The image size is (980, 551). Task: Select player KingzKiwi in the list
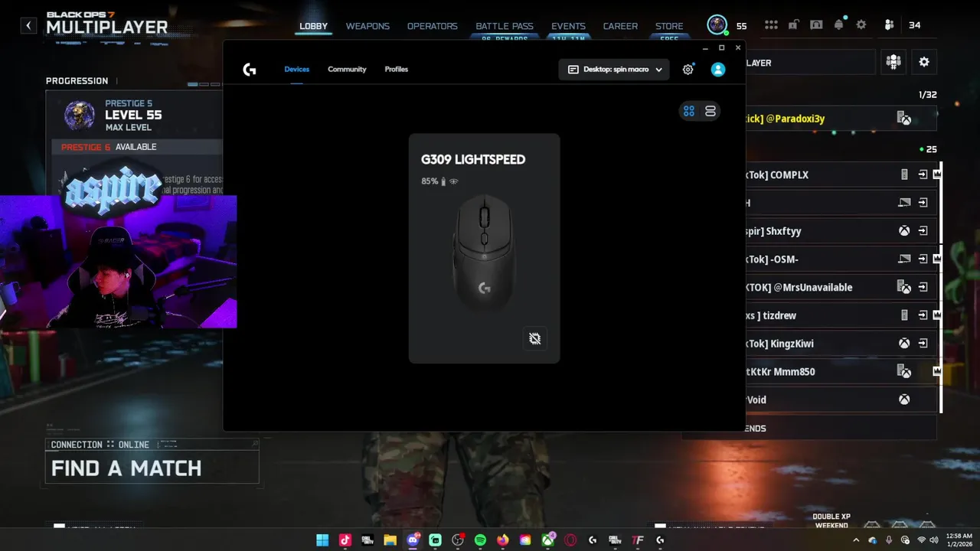click(x=841, y=344)
